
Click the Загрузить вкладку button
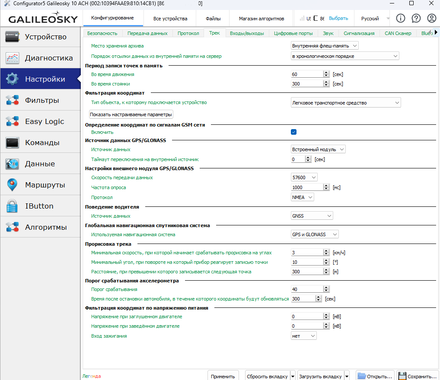[321, 376]
